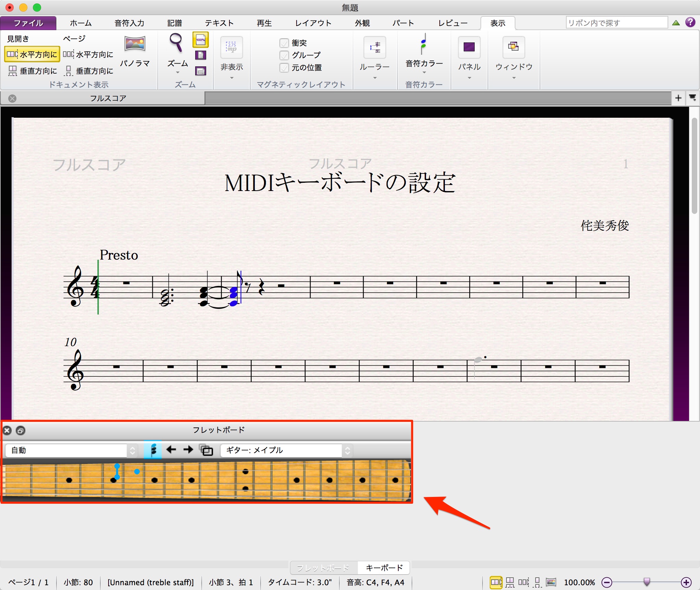Expand the ルーラー dropdown arrow
Image resolution: width=700 pixels, height=590 pixels.
[375, 78]
